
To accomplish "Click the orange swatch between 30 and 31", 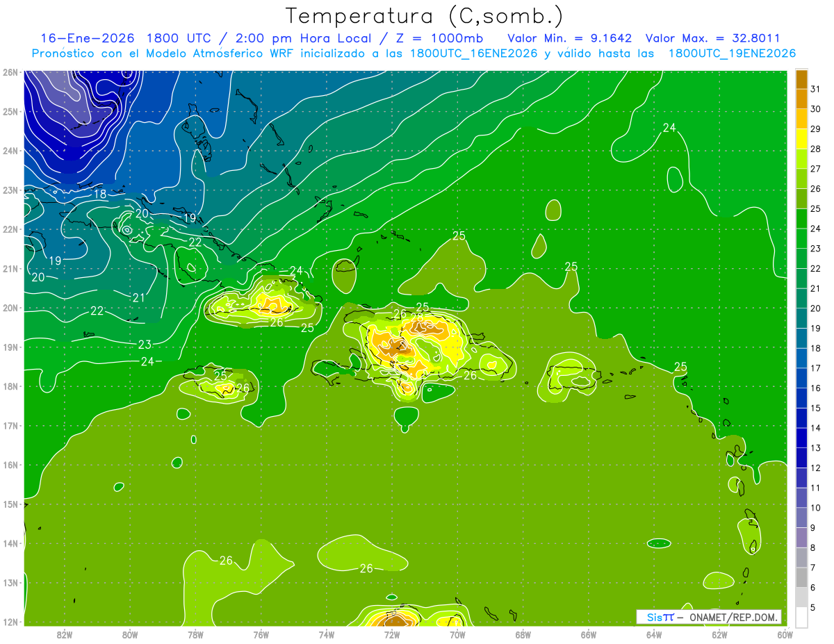I will tap(801, 99).
